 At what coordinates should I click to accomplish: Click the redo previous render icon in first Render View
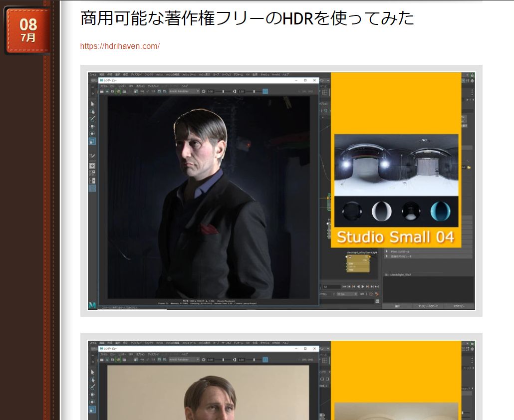coord(102,91)
